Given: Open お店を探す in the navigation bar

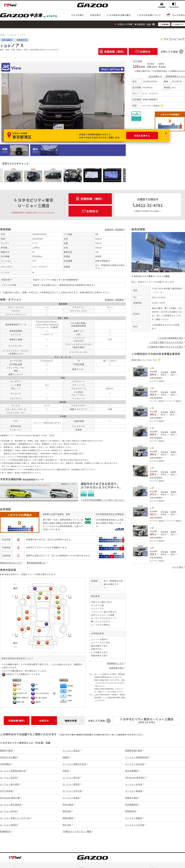Looking at the screenshot, I should (x=96, y=15).
